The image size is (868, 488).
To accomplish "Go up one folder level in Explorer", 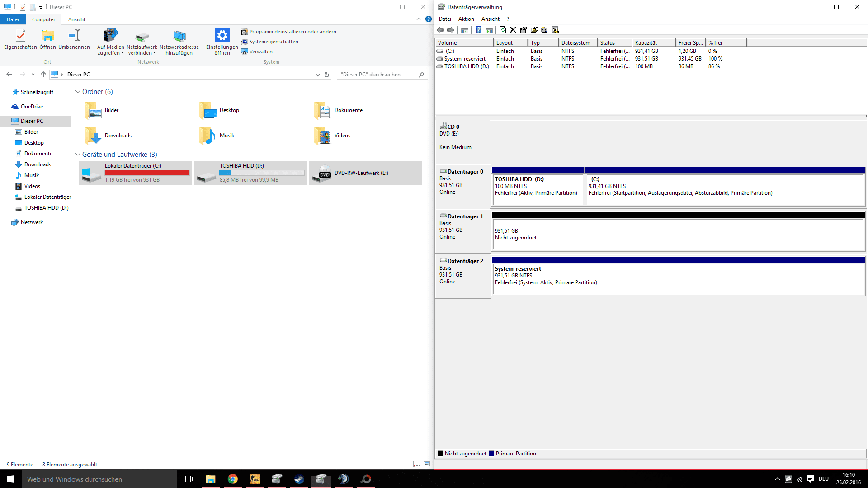I will point(43,74).
